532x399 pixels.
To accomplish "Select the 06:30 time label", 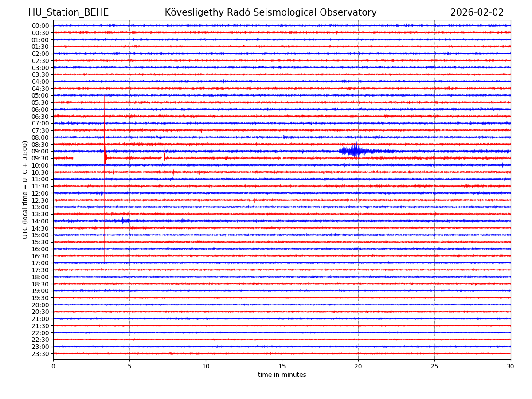I will pos(40,117).
